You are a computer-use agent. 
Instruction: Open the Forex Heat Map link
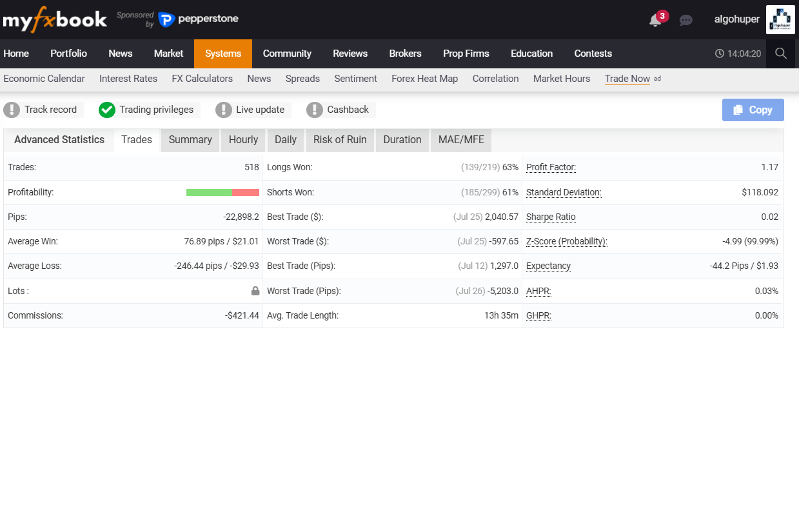coord(425,79)
